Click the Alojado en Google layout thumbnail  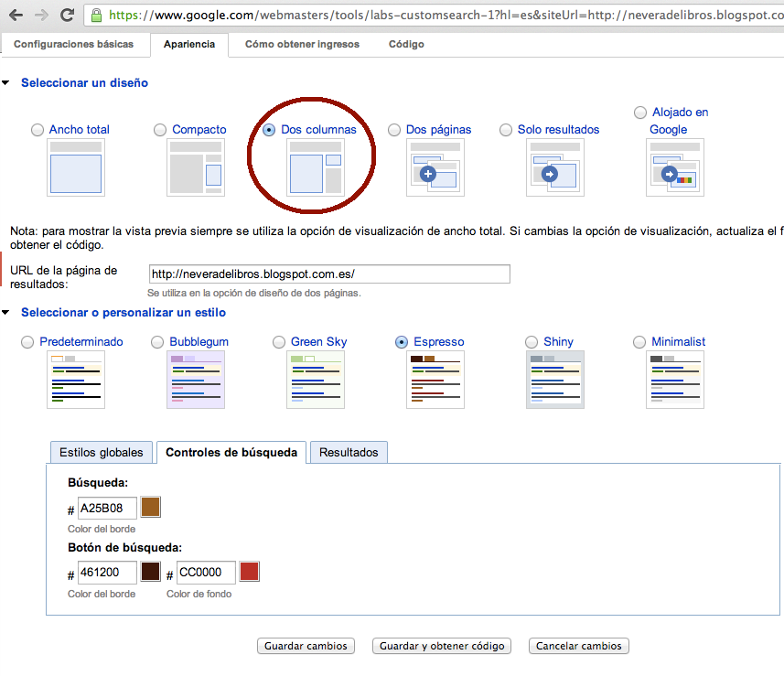point(675,167)
